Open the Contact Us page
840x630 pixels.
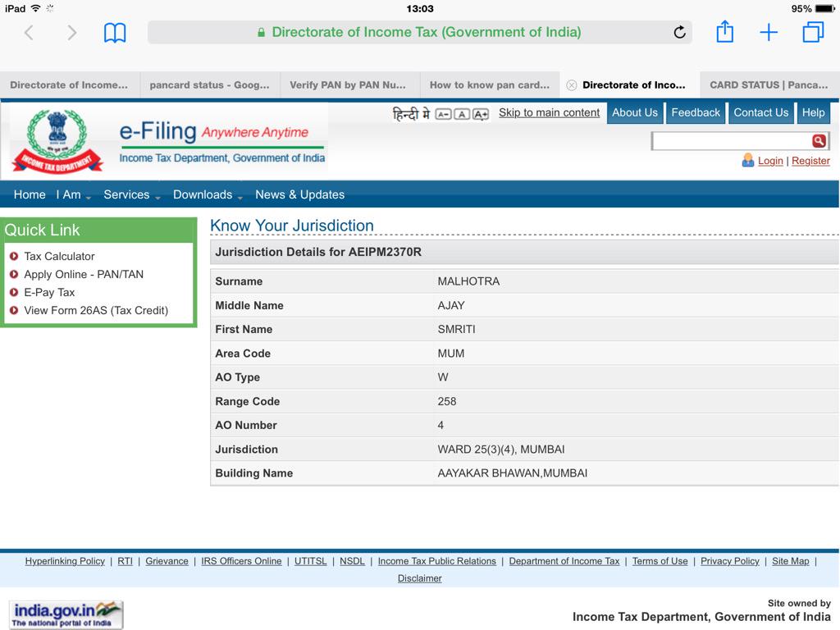pyautogui.click(x=760, y=112)
